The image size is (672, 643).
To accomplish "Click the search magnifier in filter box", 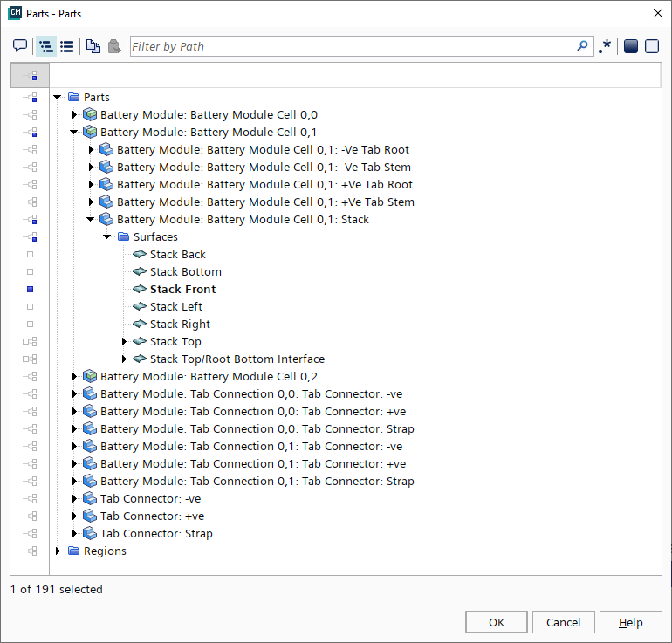I will (583, 46).
